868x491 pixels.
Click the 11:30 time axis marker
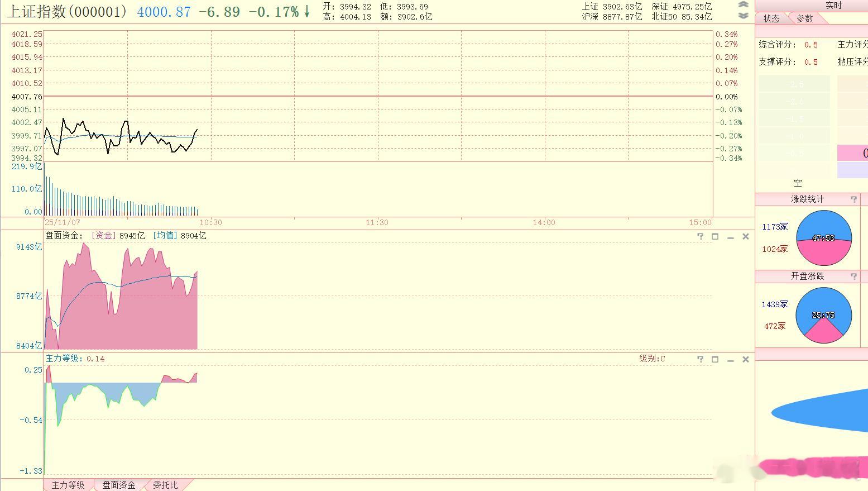377,222
